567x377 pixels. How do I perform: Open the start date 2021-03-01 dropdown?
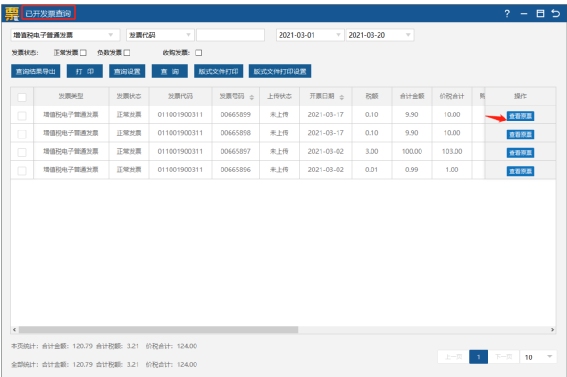click(x=310, y=35)
